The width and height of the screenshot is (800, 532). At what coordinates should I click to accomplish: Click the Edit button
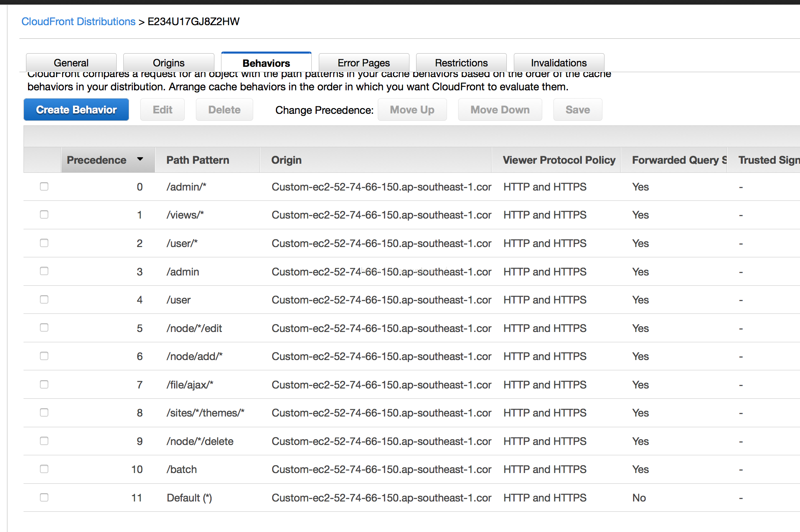click(162, 110)
